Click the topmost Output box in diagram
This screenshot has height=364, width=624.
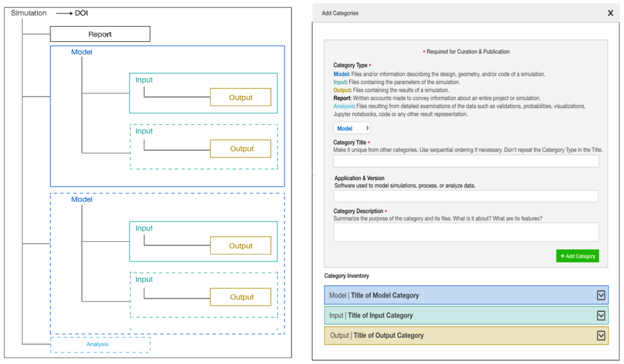[240, 97]
